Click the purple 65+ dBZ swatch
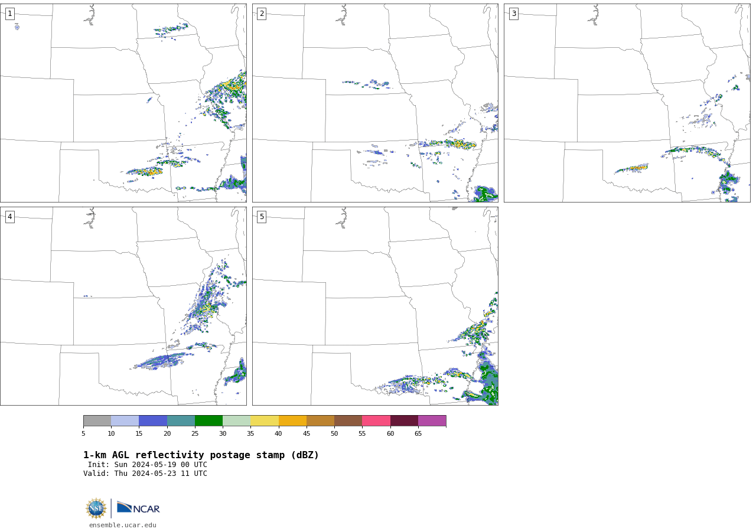Image resolution: width=756 pixels, height=532 pixels. click(432, 420)
